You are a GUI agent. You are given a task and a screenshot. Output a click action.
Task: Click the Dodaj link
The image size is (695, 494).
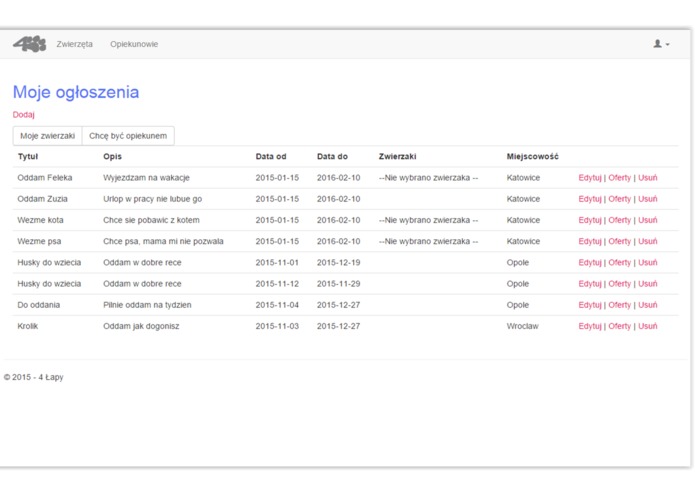coord(23,115)
